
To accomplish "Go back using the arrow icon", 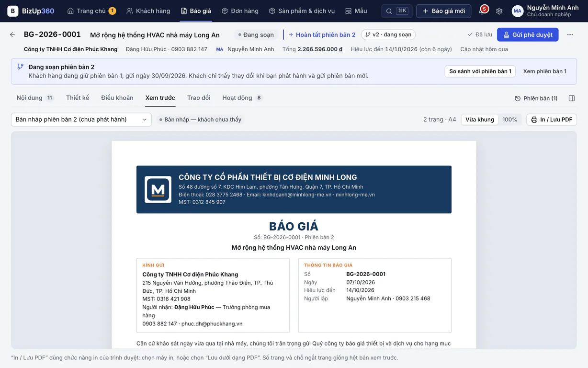I will [x=12, y=34].
